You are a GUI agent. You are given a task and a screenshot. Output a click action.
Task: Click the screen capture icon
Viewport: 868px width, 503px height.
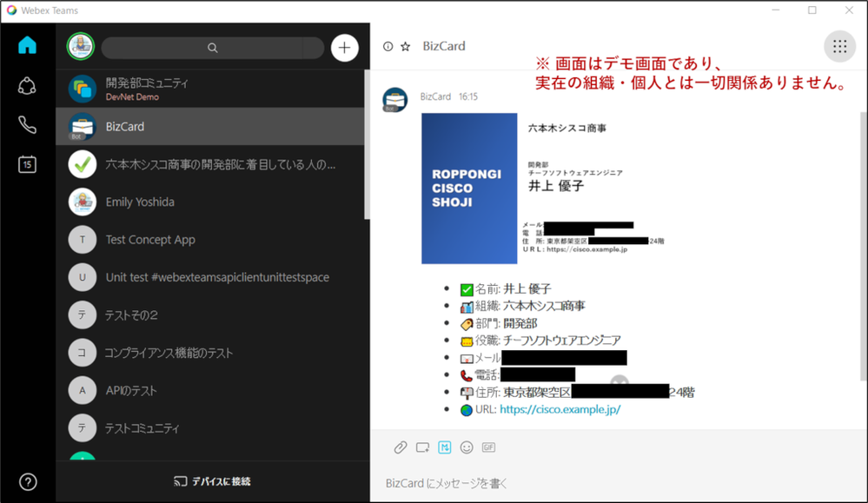[422, 447]
